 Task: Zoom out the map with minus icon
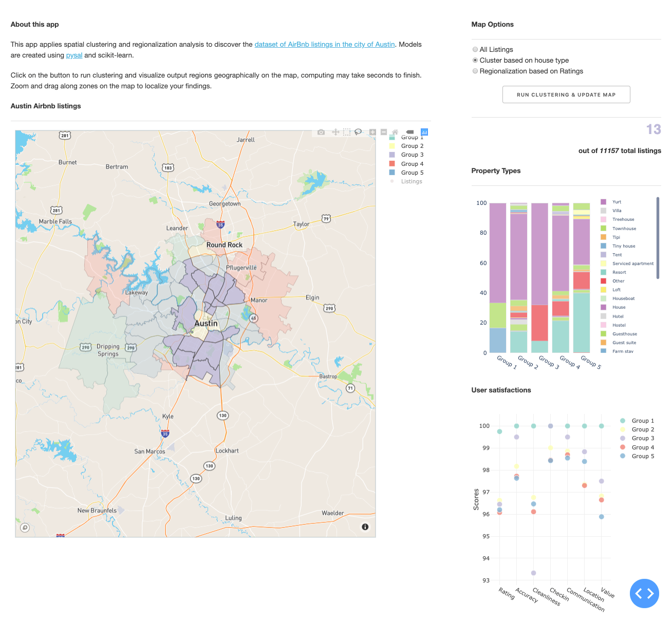(x=384, y=132)
